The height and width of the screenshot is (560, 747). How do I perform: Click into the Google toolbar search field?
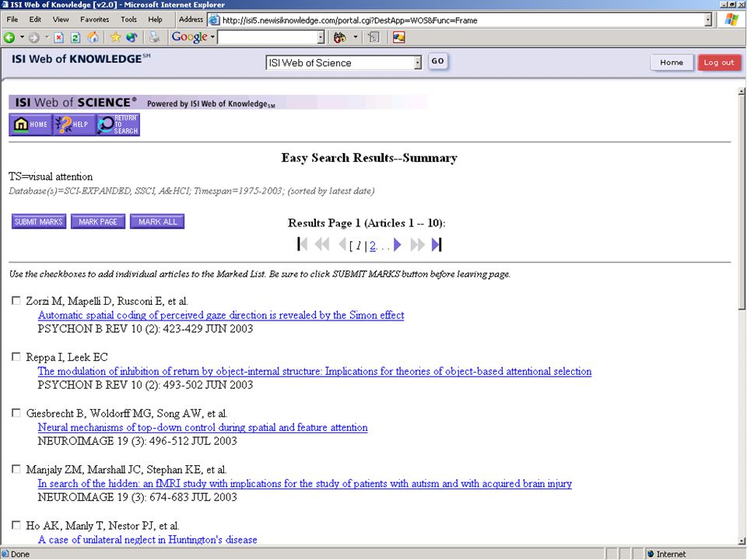268,37
